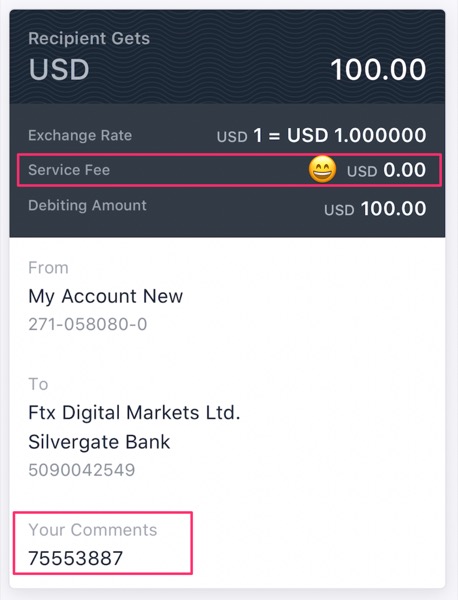Viewport: 458px width, 600px height.
Task: Click the From section label
Action: [x=48, y=268]
